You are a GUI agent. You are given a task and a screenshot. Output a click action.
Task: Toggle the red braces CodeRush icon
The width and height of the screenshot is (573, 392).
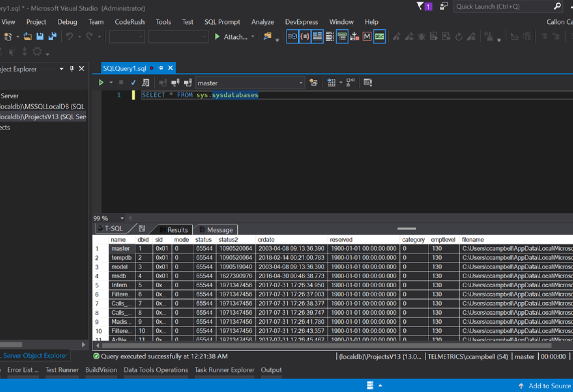[x=305, y=36]
